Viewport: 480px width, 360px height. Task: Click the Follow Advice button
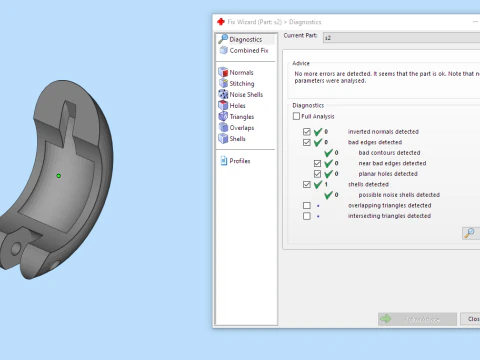[x=417, y=319]
